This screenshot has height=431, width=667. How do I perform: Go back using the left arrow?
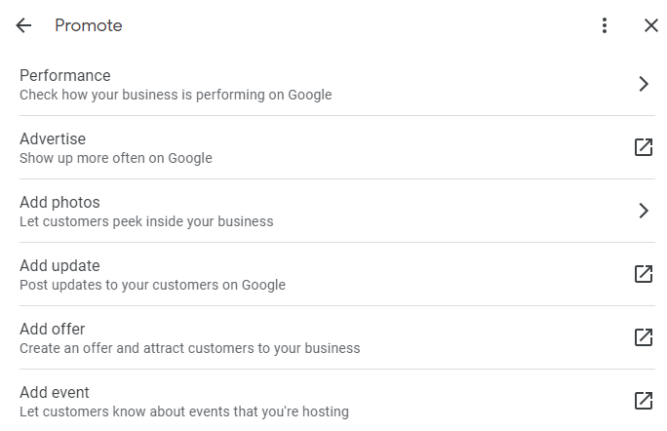24,27
